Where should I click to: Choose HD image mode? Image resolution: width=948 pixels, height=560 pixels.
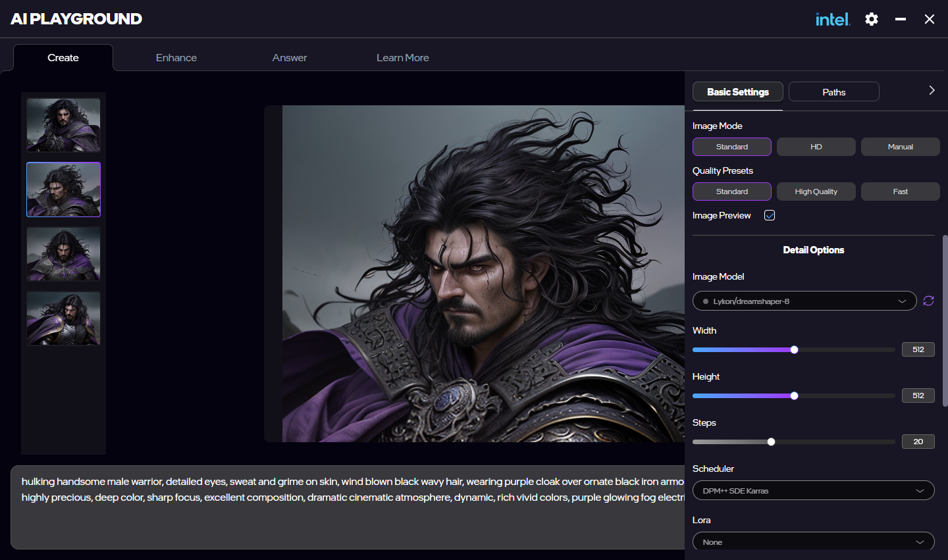[816, 147]
